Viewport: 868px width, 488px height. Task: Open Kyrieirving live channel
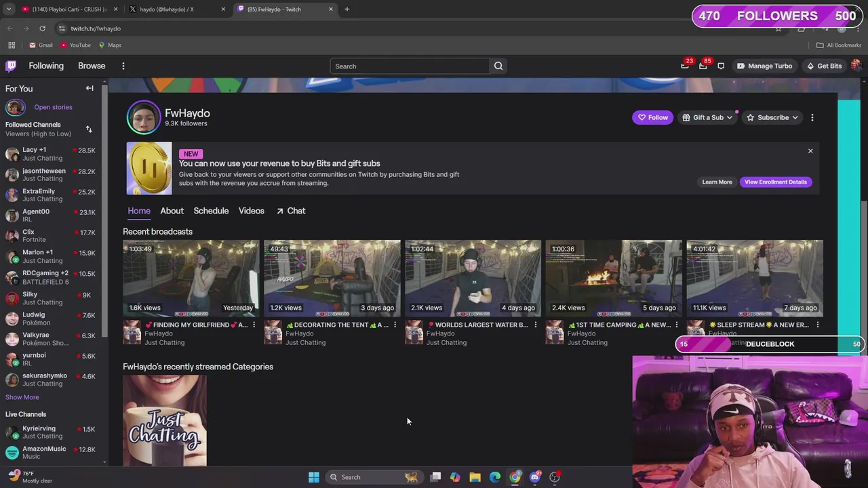point(51,432)
